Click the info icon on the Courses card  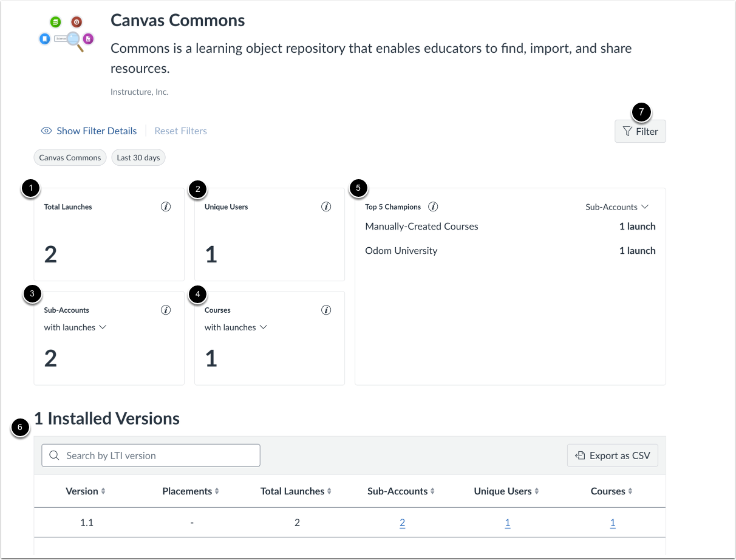click(x=326, y=310)
